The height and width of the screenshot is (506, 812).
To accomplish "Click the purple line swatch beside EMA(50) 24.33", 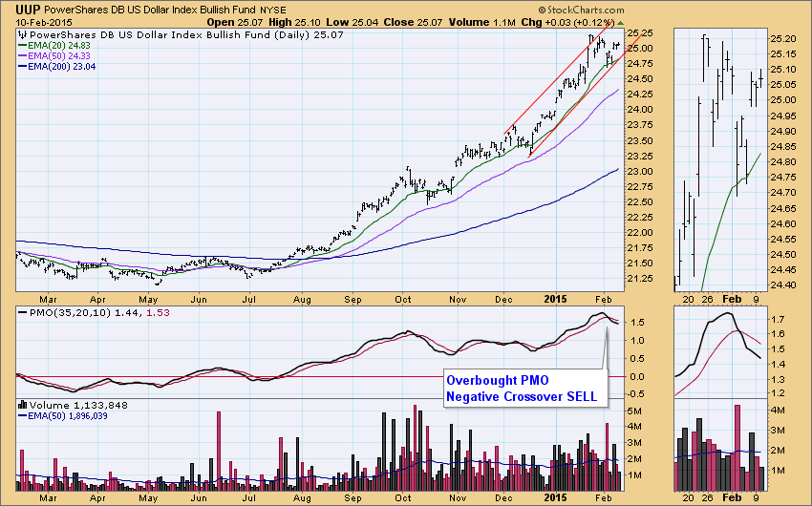I will [x=22, y=56].
